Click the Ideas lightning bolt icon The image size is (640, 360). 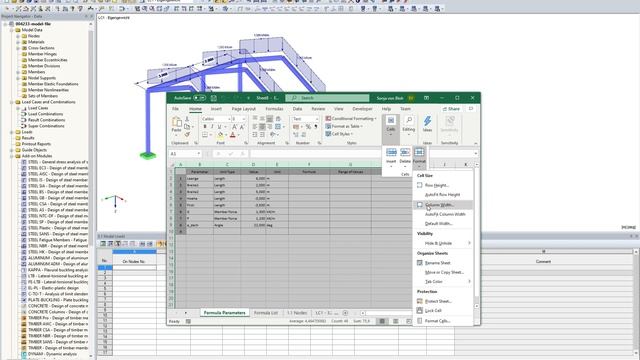point(427,121)
